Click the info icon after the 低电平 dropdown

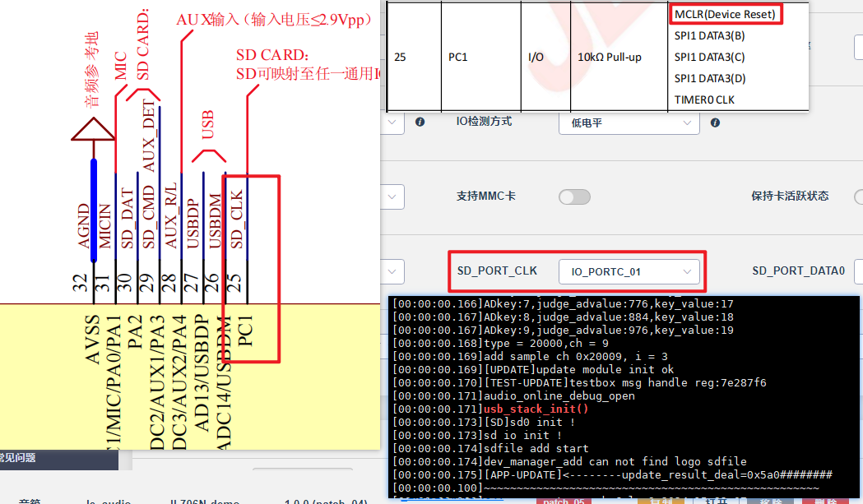[715, 123]
